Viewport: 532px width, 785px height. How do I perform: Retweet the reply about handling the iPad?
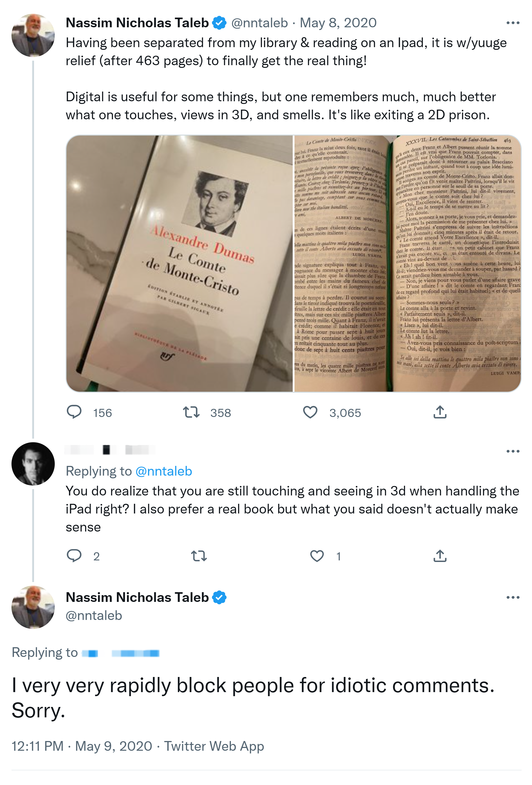[199, 556]
